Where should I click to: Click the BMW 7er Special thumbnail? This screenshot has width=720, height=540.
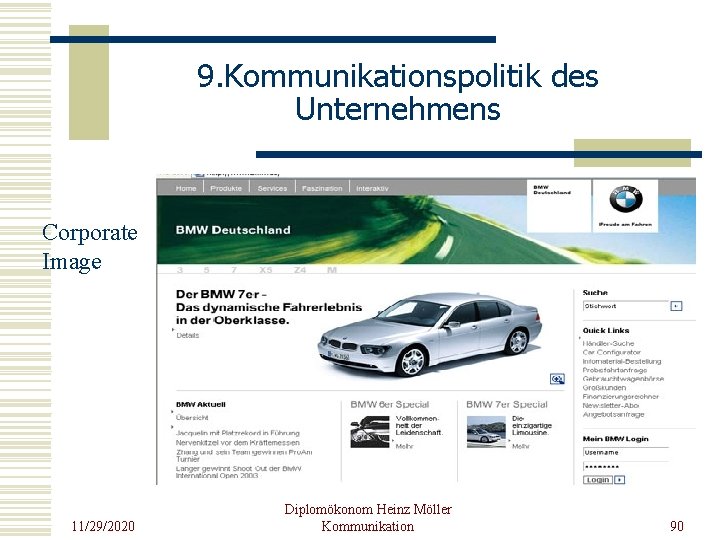coord(486,432)
